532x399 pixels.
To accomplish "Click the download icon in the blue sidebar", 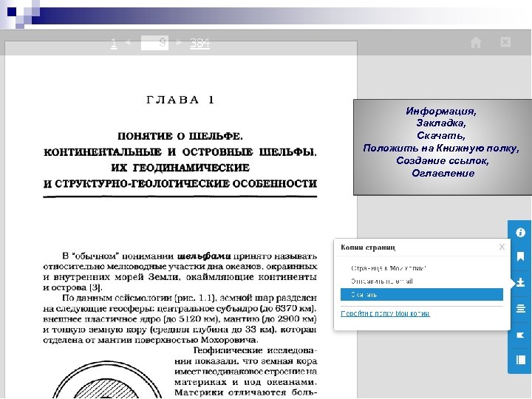I will 520,282.
